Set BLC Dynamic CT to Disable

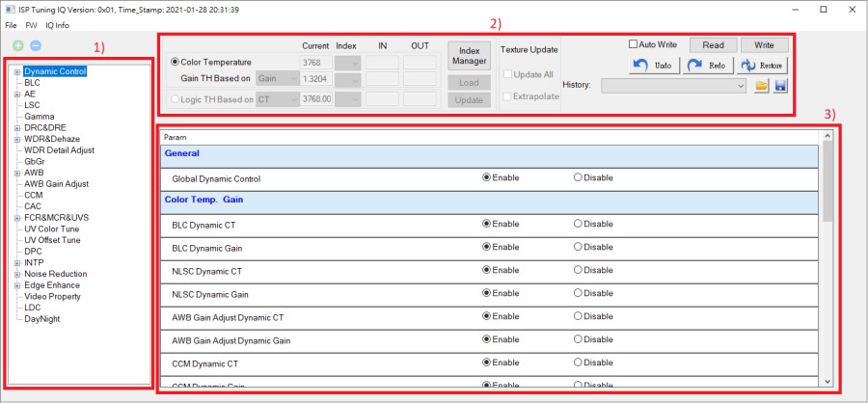(578, 224)
